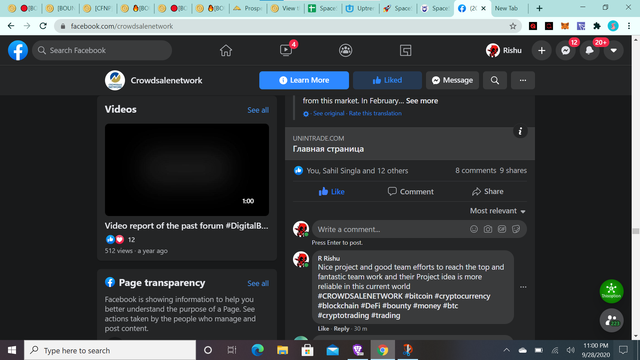This screenshot has height=360, width=640.
Task: Insert an emoji in the comment box
Action: click(x=474, y=229)
